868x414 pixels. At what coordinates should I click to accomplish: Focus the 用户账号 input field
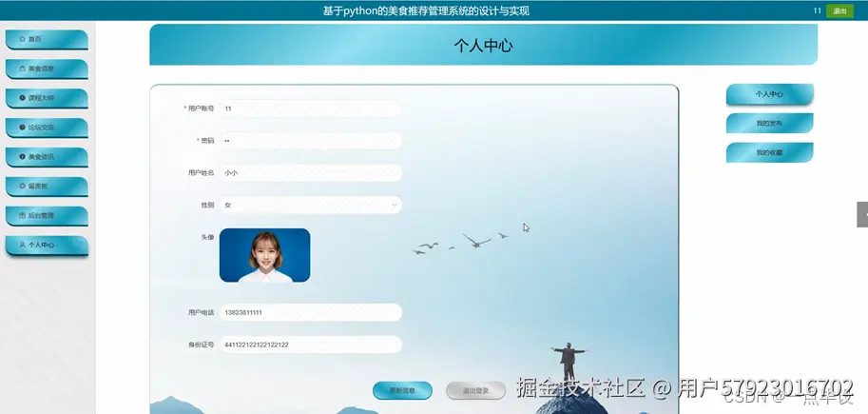(x=311, y=108)
